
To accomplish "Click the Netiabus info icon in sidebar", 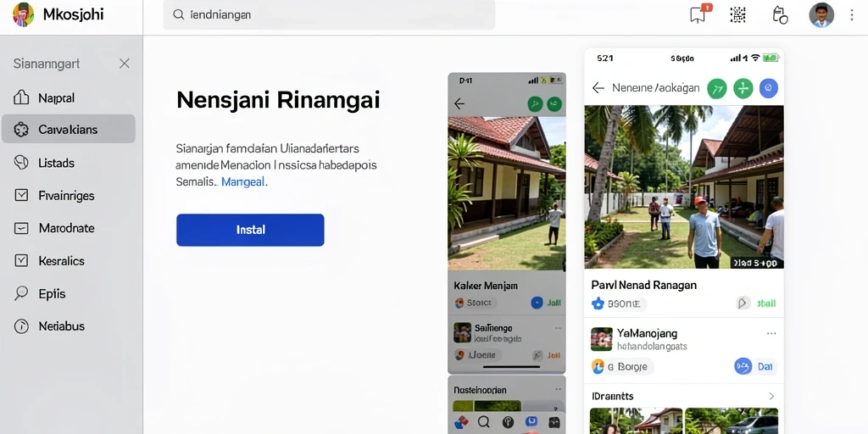I will 21,326.
